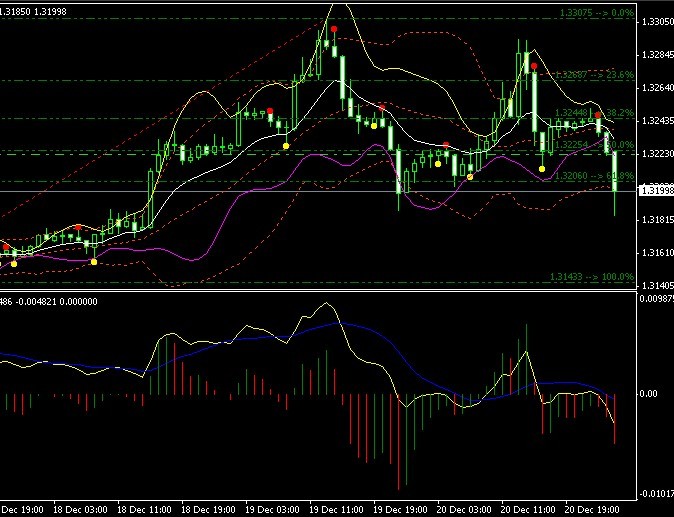Image resolution: width=674 pixels, height=517 pixels.
Task: Click the 1.32640 price axis label
Action: pyautogui.click(x=657, y=88)
